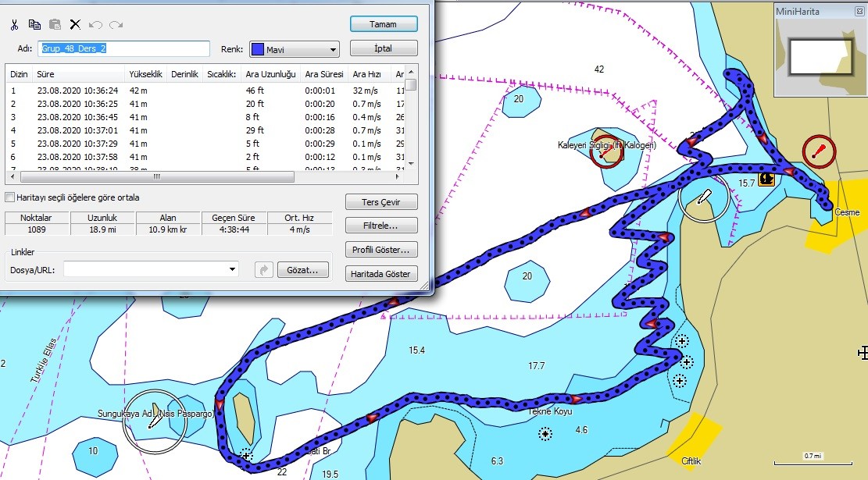The image size is (868, 480).
Task: Click the Adı name input field
Action: click(124, 48)
